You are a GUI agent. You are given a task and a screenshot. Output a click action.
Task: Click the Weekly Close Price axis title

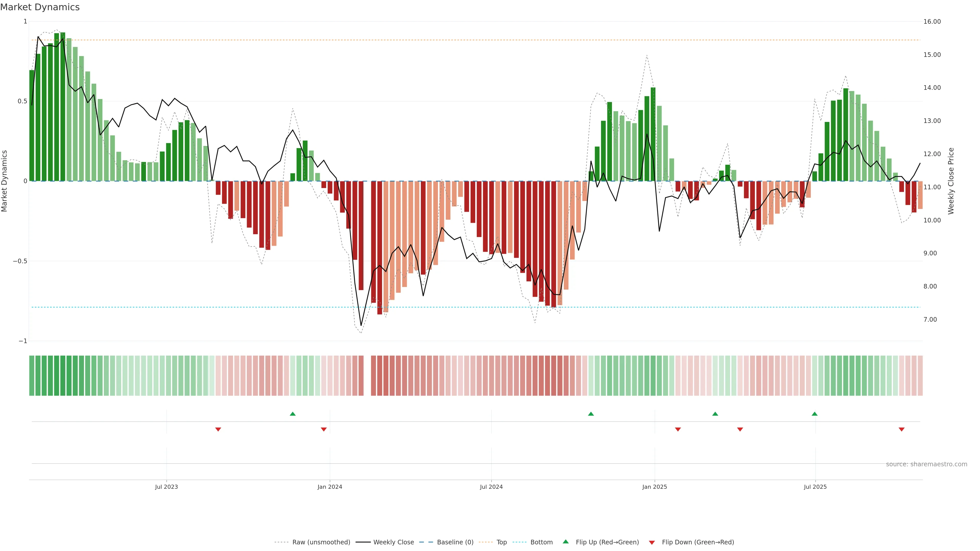[x=951, y=181]
